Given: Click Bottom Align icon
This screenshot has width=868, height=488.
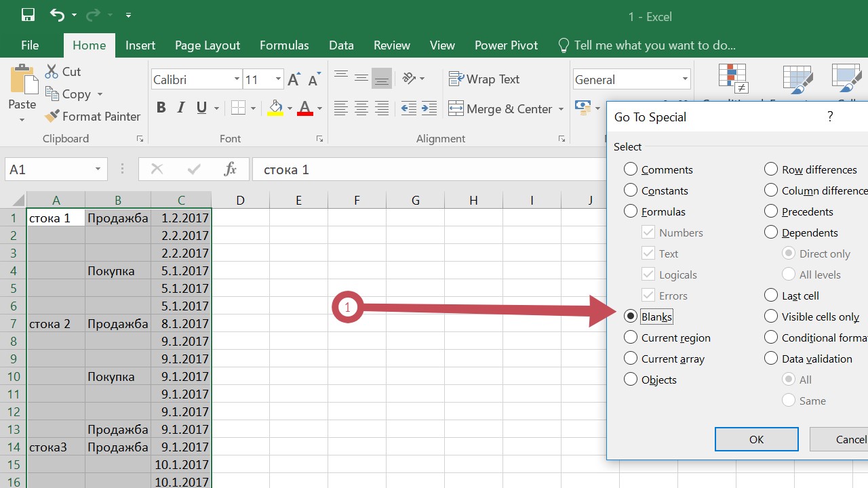Looking at the screenshot, I should (382, 79).
